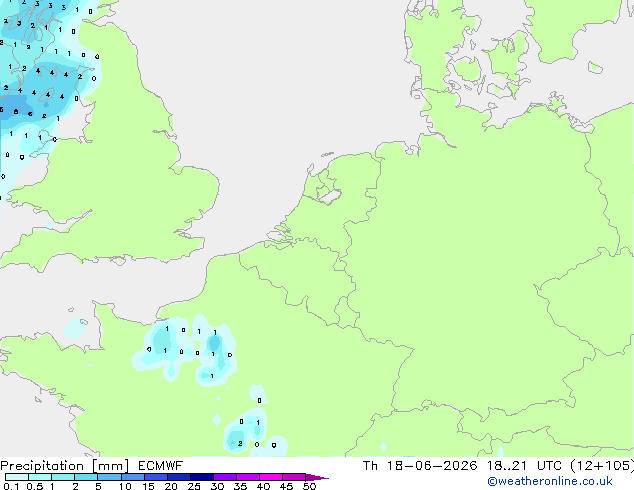Select the 10–15 mm legend color

click(132, 477)
